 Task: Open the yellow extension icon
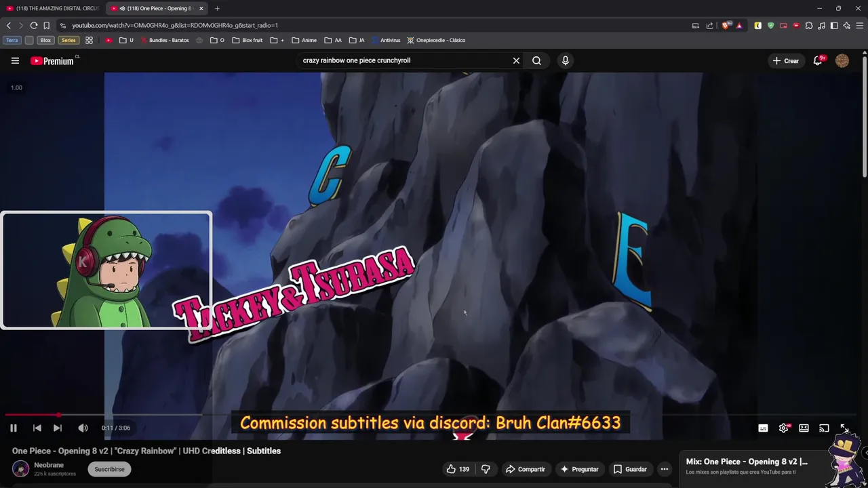pos(757,25)
